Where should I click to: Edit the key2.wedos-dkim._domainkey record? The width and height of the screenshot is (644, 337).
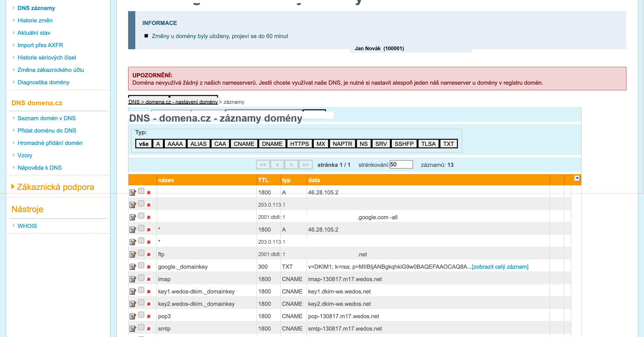pyautogui.click(x=132, y=304)
